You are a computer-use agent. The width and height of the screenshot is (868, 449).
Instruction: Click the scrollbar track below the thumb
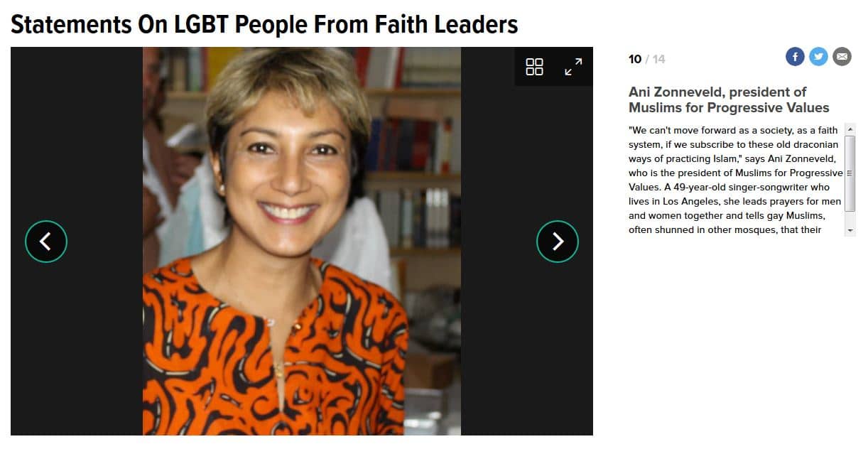click(850, 218)
